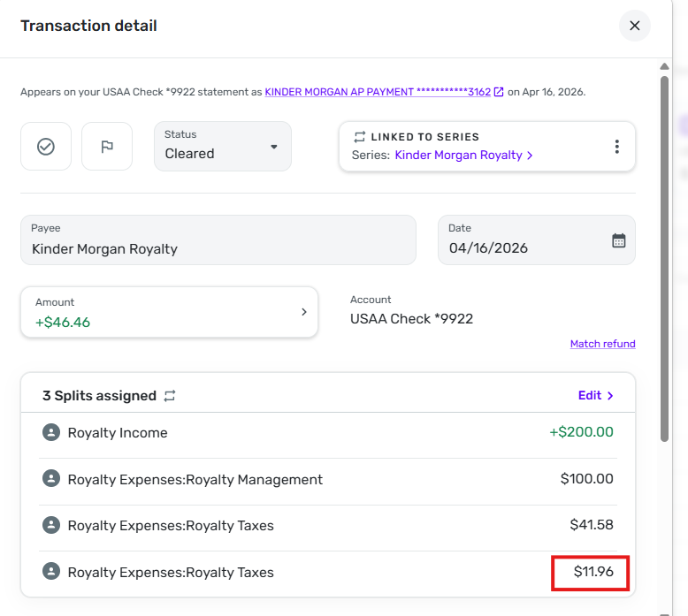This screenshot has width=688, height=616.
Task: Open the KINDER MORGAN AP PAYMENT statement link
Action: (378, 92)
